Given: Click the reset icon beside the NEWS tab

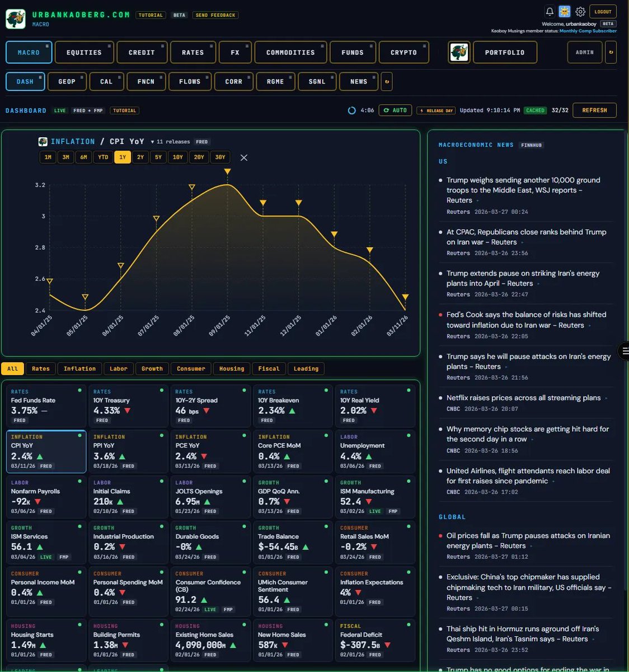Looking at the screenshot, I should (386, 81).
